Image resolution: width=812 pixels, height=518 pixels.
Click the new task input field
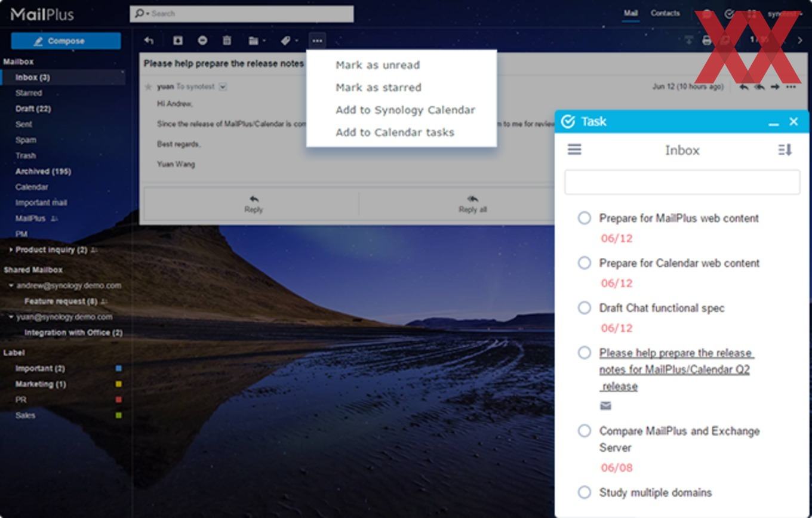[x=682, y=182]
